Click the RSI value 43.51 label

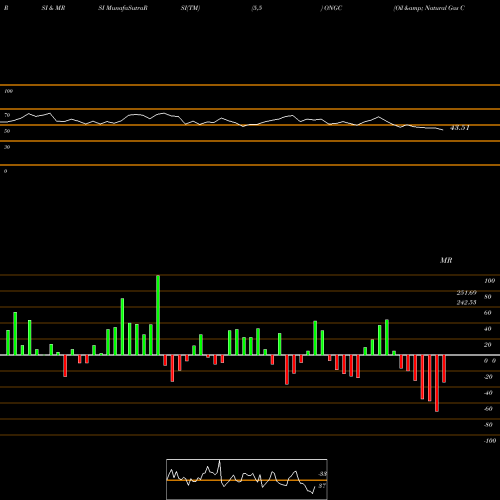[x=460, y=128]
